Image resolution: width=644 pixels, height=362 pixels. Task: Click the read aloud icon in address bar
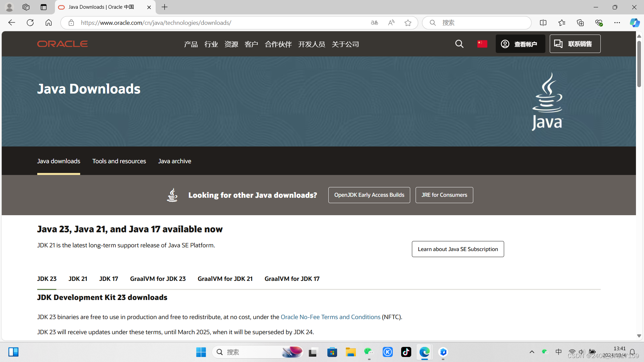point(391,23)
